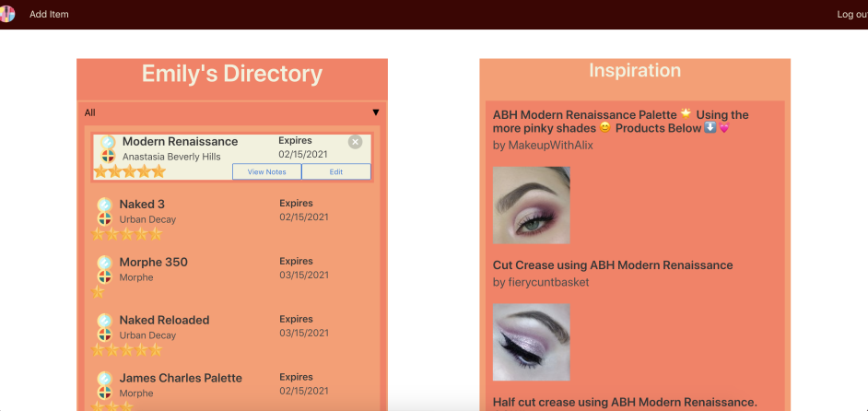Click the four-color palette icon beside Anastasia Beverly Hills
Image resolution: width=868 pixels, height=411 pixels.
coord(108,157)
